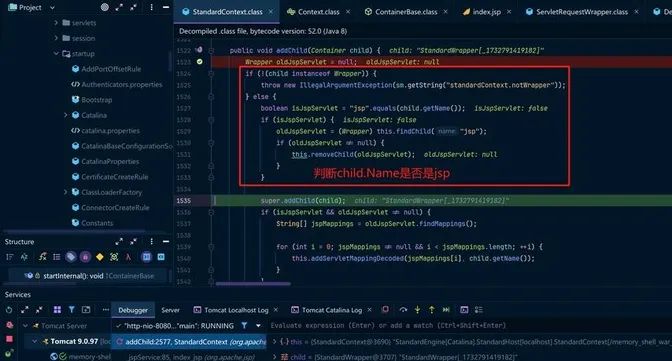This screenshot has height=361, width=672.
Task: Click Evaluate Expression console icon in debugger toolbar
Action: (464, 310)
